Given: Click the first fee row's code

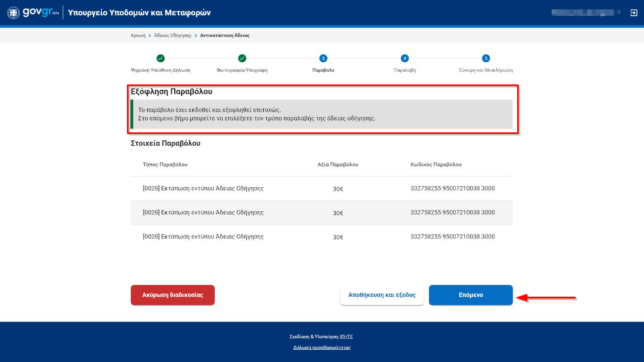Looking at the screenshot, I should pos(452,189).
